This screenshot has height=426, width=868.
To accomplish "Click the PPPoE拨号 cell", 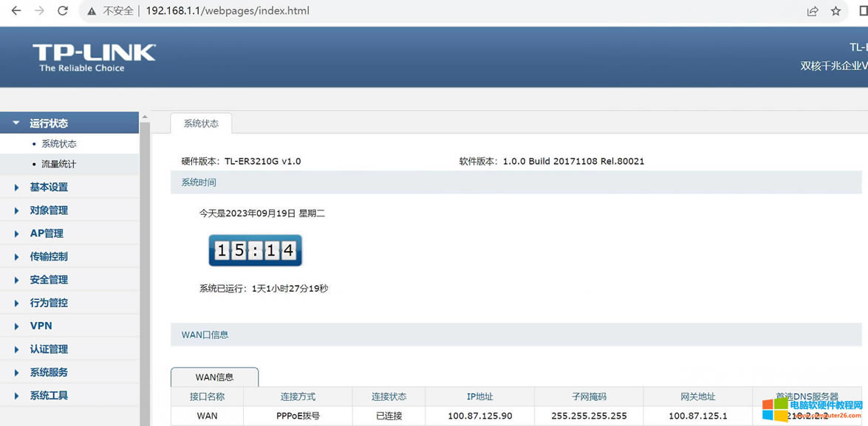I will click(x=298, y=416).
